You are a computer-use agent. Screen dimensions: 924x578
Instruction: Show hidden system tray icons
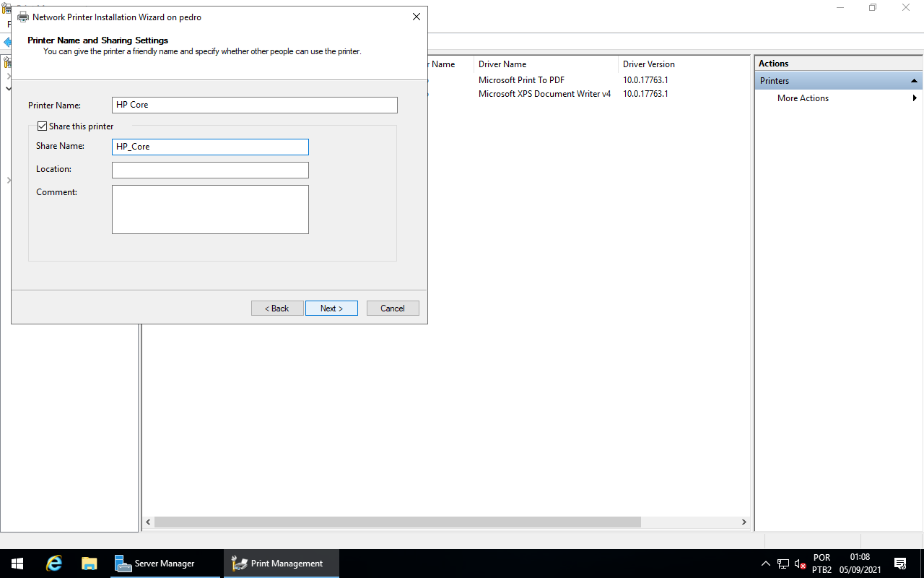click(x=765, y=564)
